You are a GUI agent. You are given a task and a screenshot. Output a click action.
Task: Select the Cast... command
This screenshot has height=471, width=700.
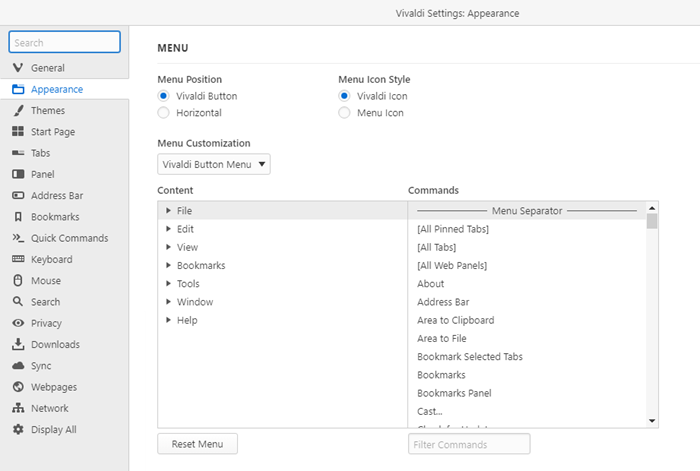429,412
